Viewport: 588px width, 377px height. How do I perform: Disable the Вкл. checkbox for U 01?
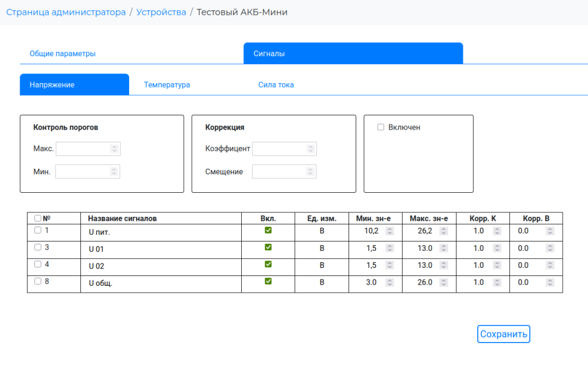268,247
